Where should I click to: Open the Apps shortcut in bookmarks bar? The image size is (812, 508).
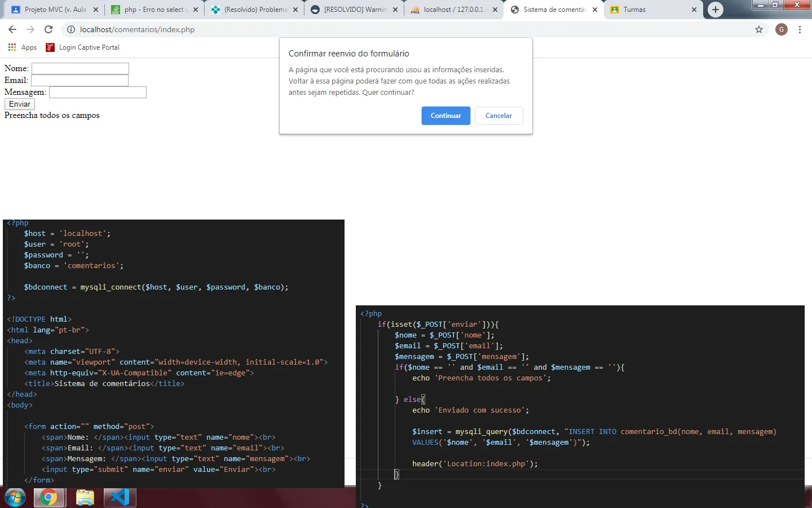pos(23,47)
